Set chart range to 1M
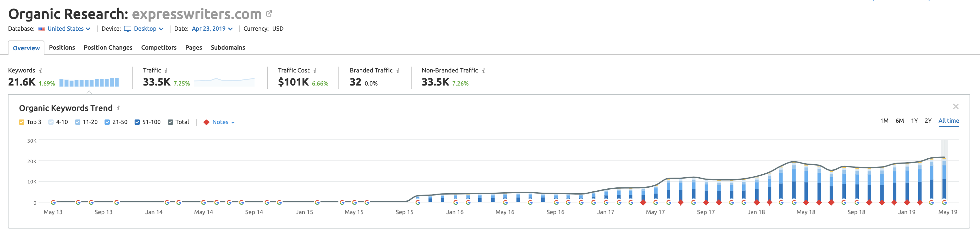Viewport: 980px width, 237px height. coord(884,121)
